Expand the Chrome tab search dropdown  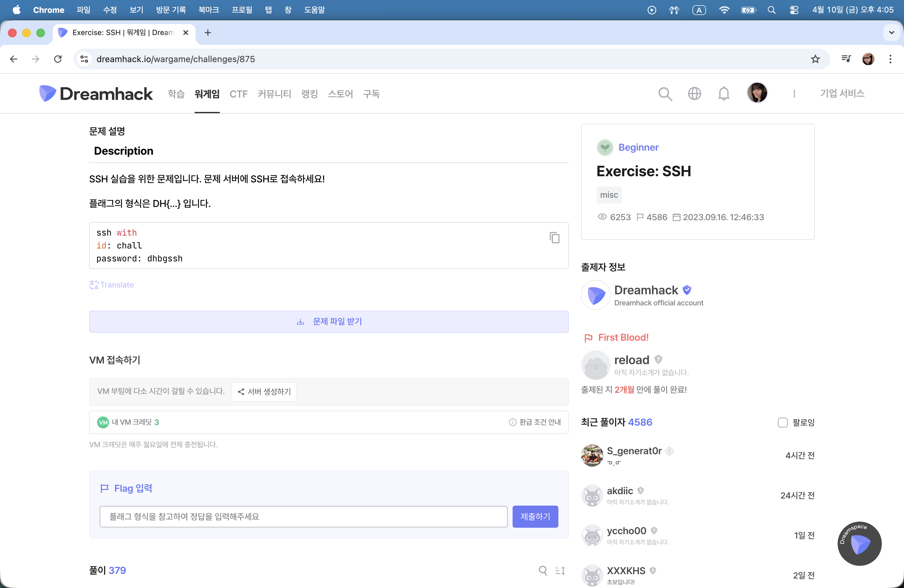[x=891, y=33]
